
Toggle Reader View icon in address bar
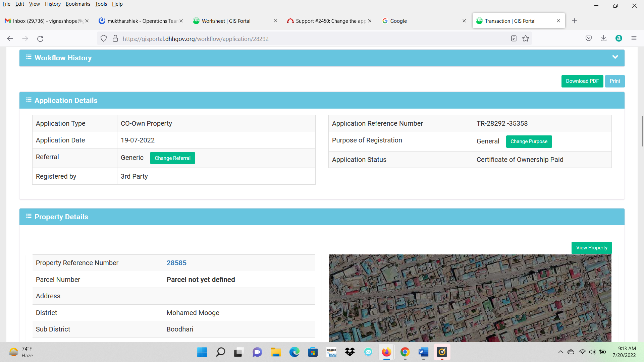tap(514, 39)
